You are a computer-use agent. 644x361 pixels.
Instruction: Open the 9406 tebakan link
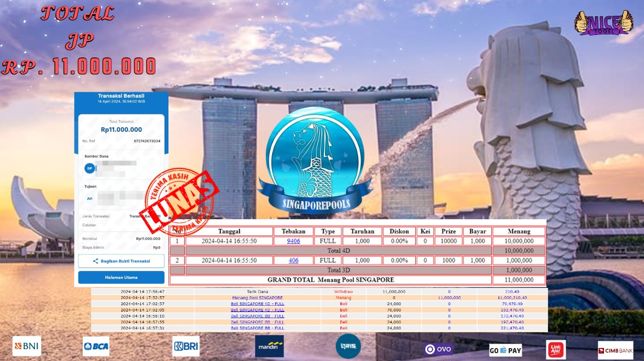pos(293,241)
